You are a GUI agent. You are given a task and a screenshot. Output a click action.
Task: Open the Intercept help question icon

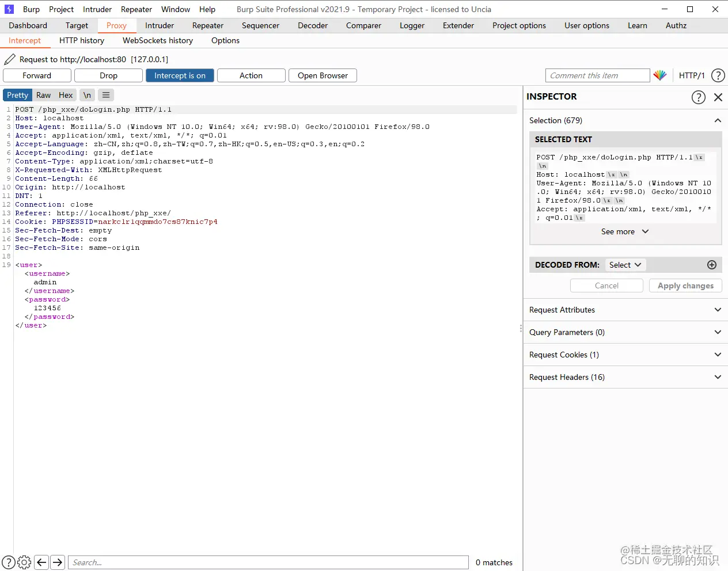tap(718, 75)
